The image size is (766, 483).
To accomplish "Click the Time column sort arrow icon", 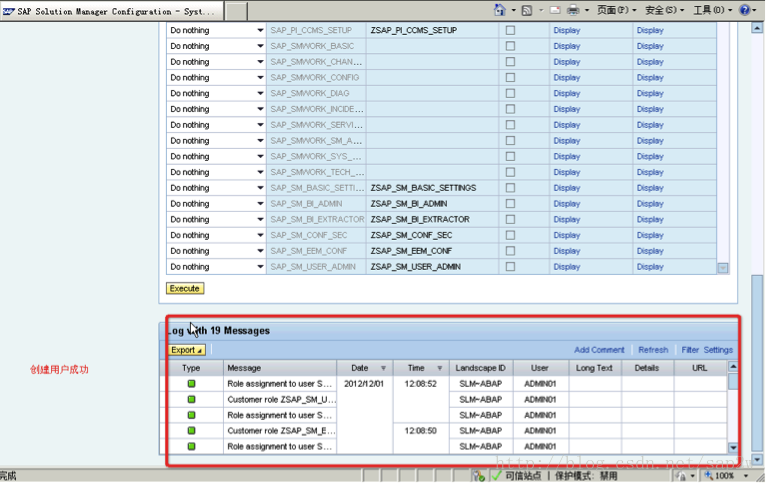I will pos(440,368).
